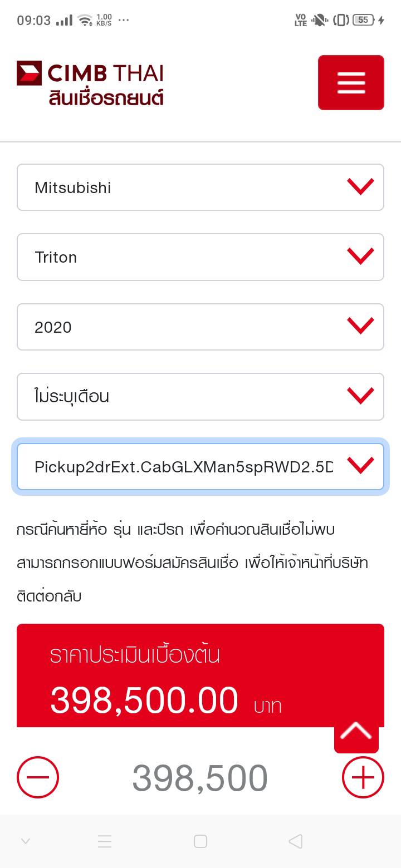The width and height of the screenshot is (401, 868).
Task: Tap the CIMB Thai logo
Action: (x=90, y=73)
